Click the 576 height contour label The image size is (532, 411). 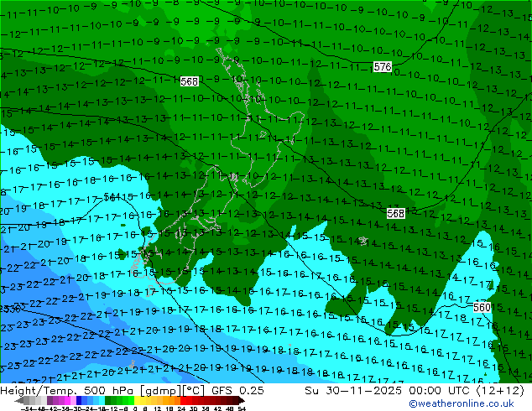coord(383,67)
